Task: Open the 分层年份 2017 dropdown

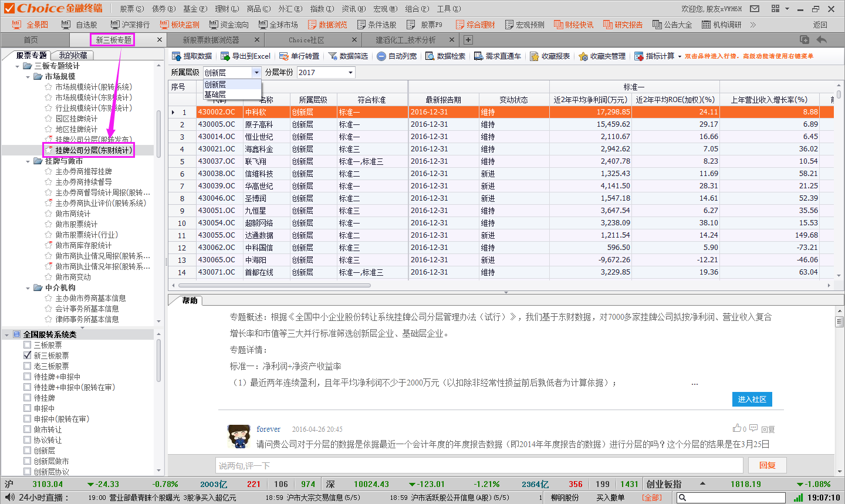Action: [x=350, y=73]
